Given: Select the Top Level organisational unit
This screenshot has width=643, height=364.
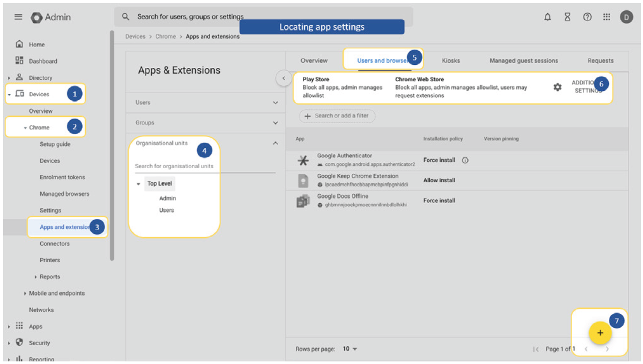Looking at the screenshot, I should click(160, 183).
